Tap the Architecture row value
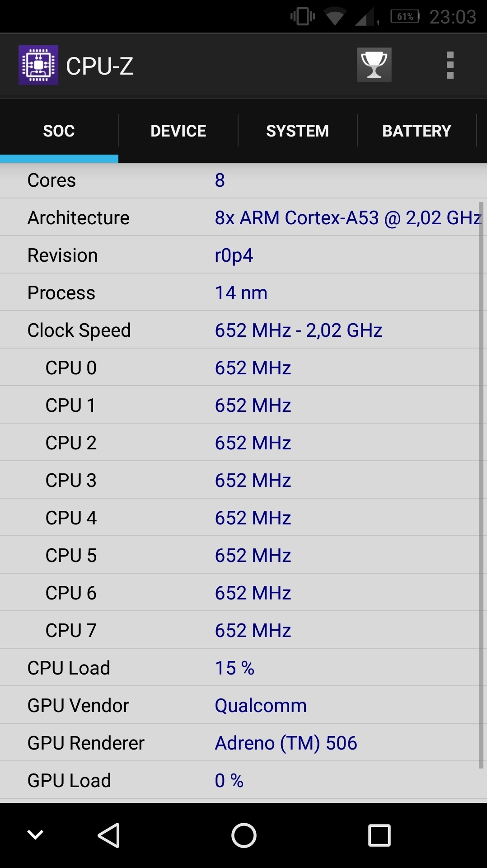The height and width of the screenshot is (868, 487). pyautogui.click(x=348, y=218)
